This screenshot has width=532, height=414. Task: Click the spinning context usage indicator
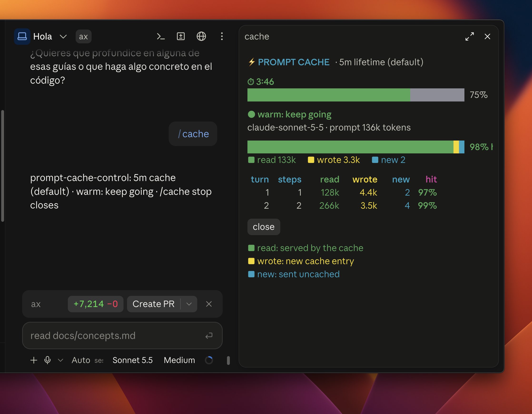coord(209,360)
